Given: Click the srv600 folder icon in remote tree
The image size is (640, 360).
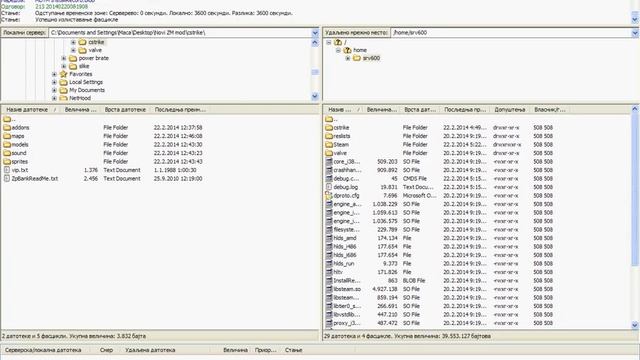Looking at the screenshot, I should (x=357, y=58).
